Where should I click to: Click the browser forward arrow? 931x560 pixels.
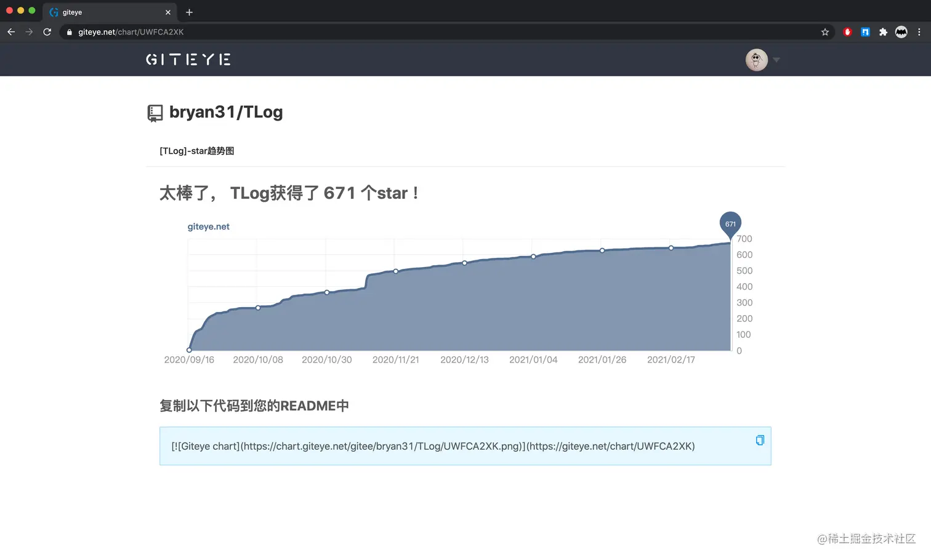(29, 32)
